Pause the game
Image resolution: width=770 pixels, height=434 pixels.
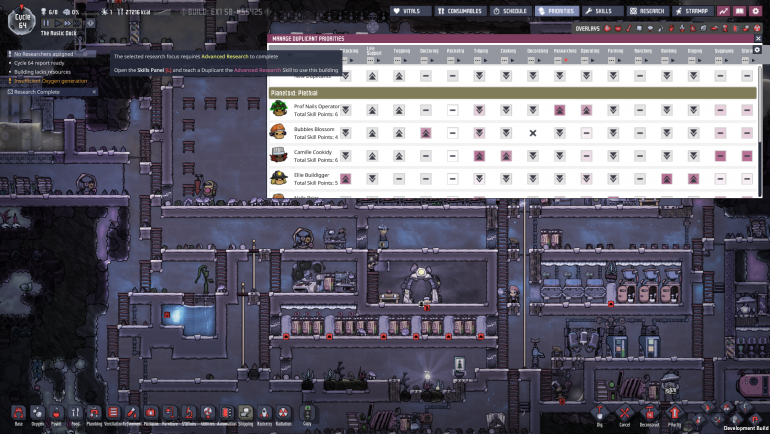(46, 23)
